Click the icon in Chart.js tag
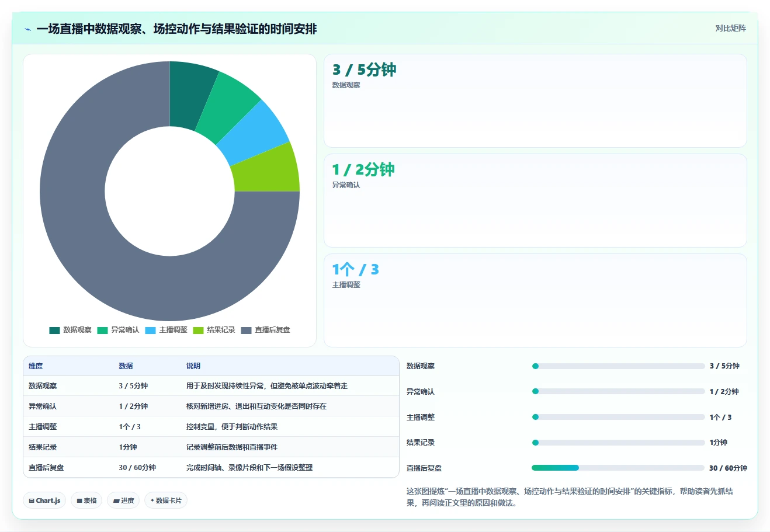 pos(32,501)
